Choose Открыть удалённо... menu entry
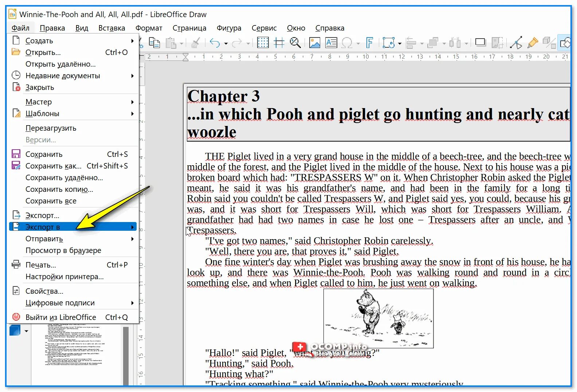 tap(73, 64)
